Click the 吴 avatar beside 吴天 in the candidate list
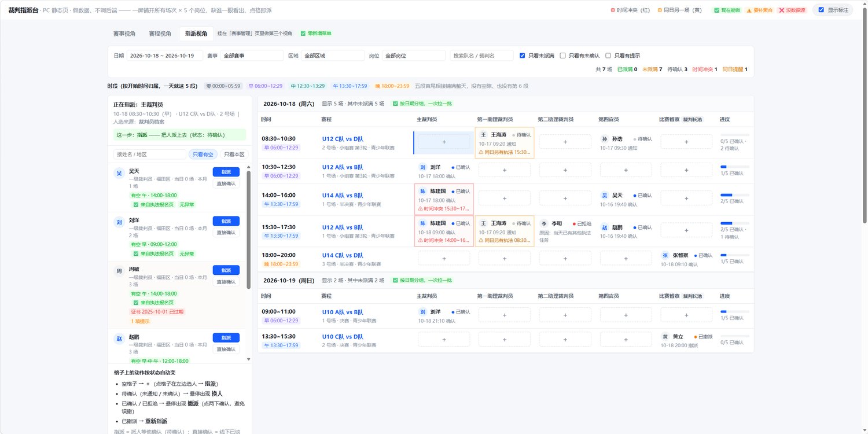This screenshot has width=868, height=434. (119, 172)
